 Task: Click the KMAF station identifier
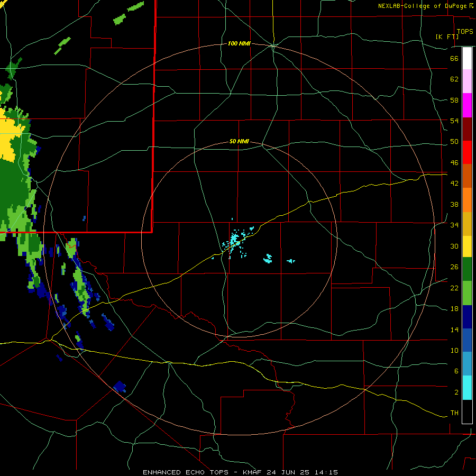(x=253, y=472)
